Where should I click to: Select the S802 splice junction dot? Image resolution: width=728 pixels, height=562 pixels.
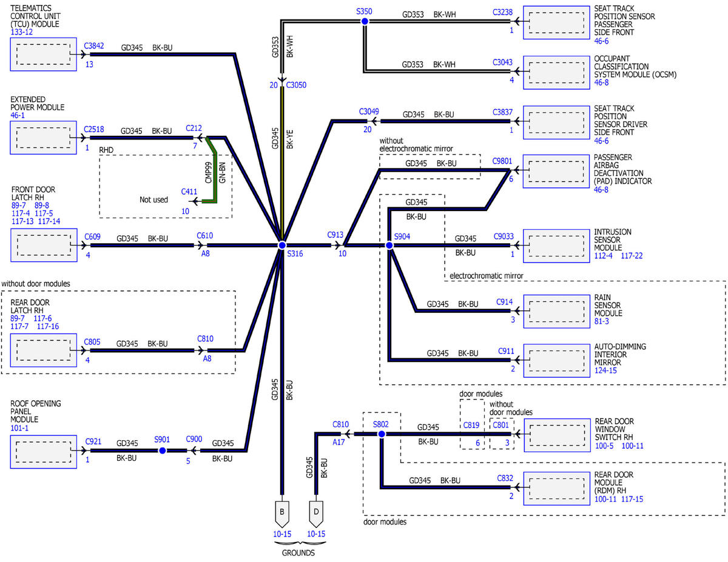[382, 434]
